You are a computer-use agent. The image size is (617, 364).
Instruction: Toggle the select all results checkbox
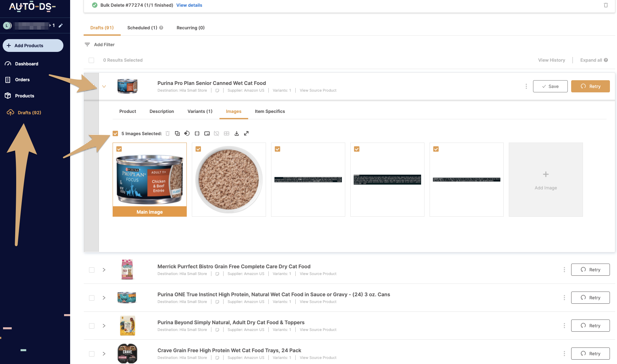pyautogui.click(x=91, y=60)
